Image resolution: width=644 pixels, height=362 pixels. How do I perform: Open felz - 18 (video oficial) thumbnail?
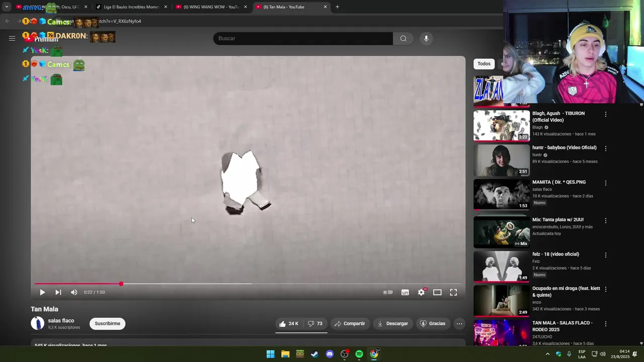(502, 266)
